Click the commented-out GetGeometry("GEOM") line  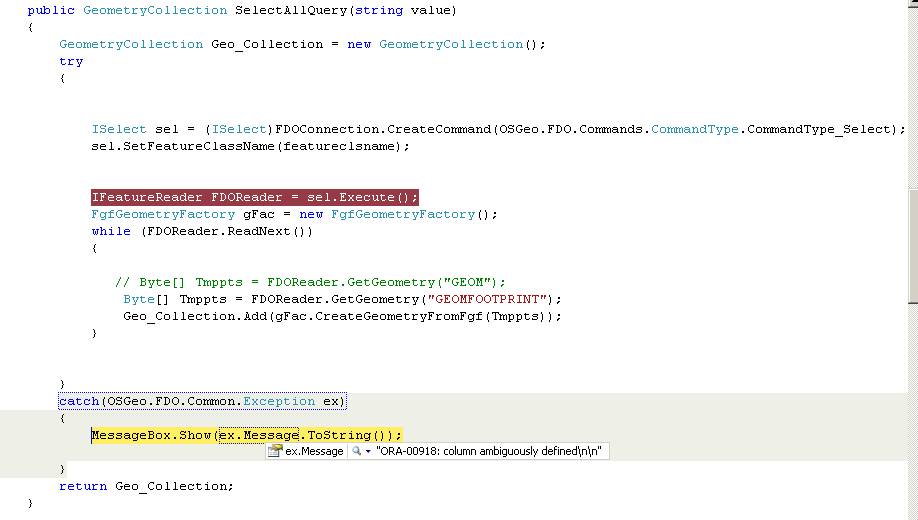(x=310, y=282)
